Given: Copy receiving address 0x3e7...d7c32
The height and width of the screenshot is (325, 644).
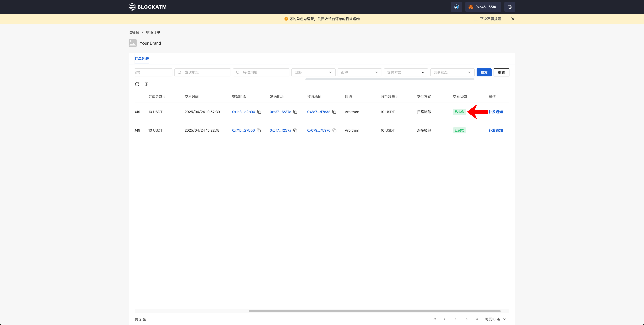Looking at the screenshot, I should tap(334, 112).
